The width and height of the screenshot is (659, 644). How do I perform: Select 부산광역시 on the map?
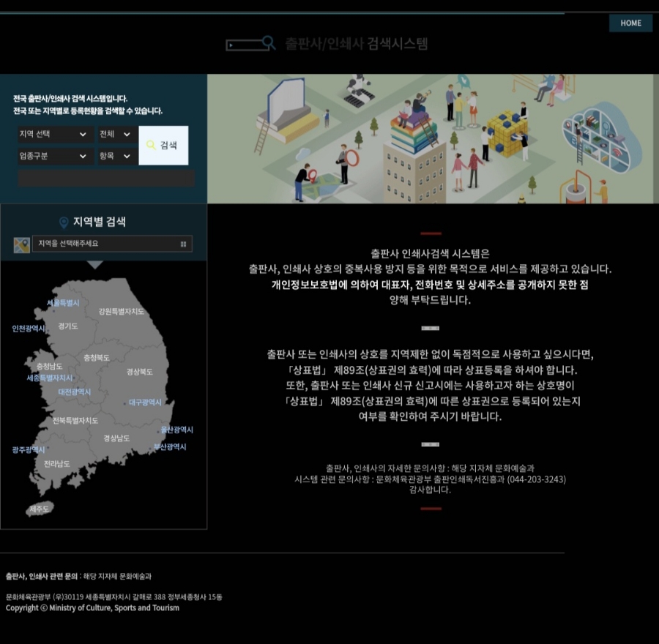click(170, 447)
